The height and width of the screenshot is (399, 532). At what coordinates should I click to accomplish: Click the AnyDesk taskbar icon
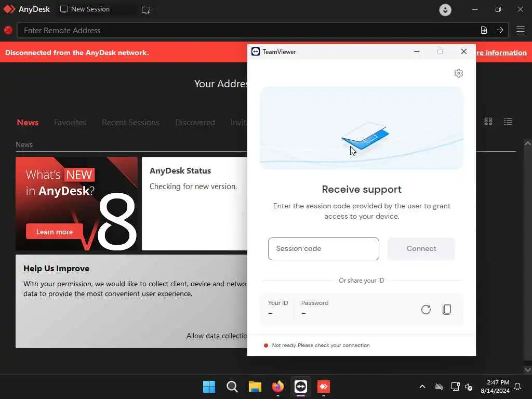323,387
